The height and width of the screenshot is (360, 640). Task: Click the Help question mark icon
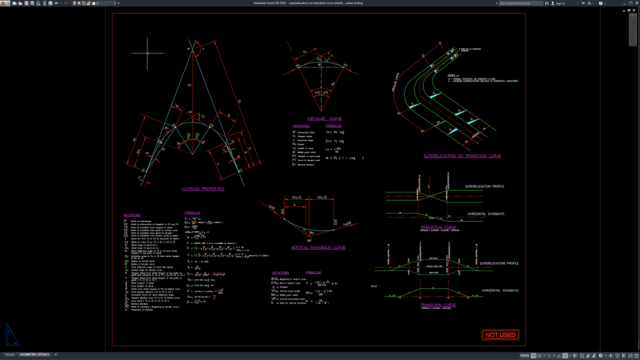tap(600, 3)
